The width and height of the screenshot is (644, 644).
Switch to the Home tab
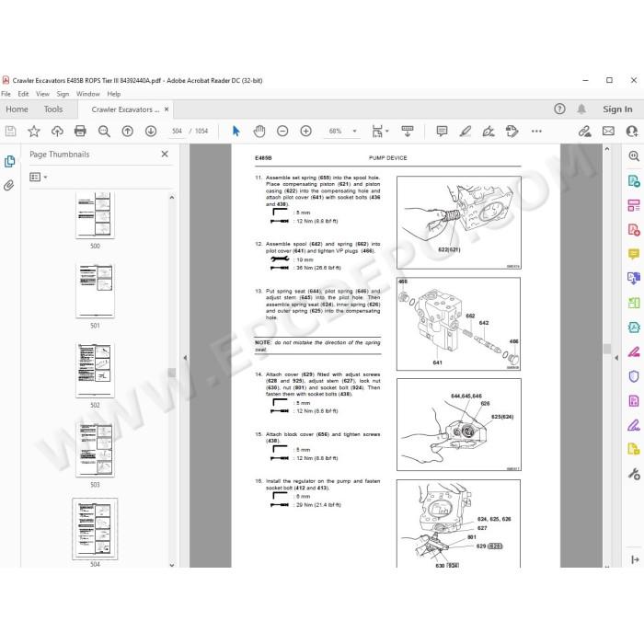[17, 109]
